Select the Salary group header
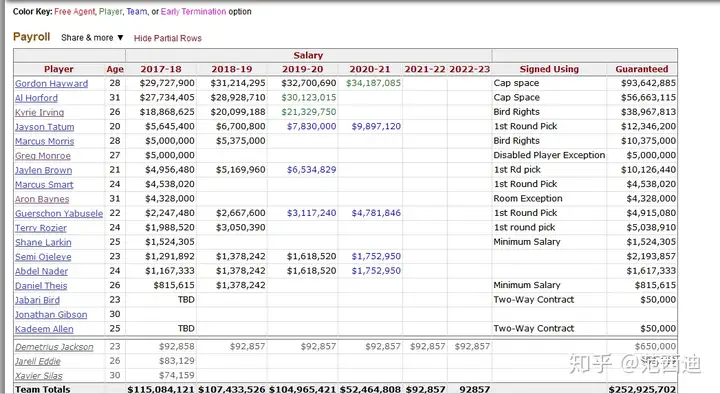Screen dimensions: 720x394 pyautogui.click(x=308, y=56)
